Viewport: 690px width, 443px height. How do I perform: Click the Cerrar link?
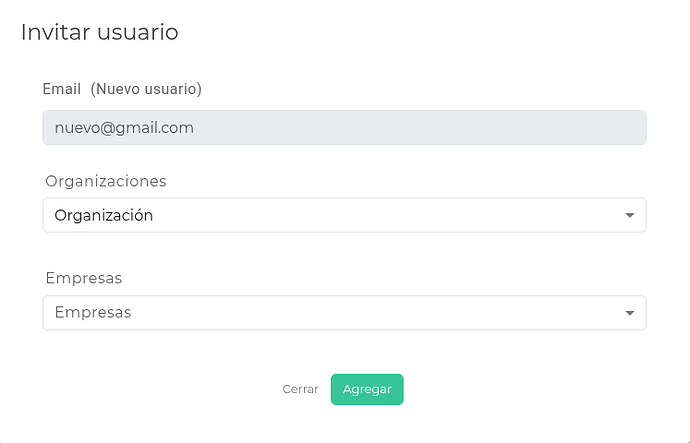300,389
